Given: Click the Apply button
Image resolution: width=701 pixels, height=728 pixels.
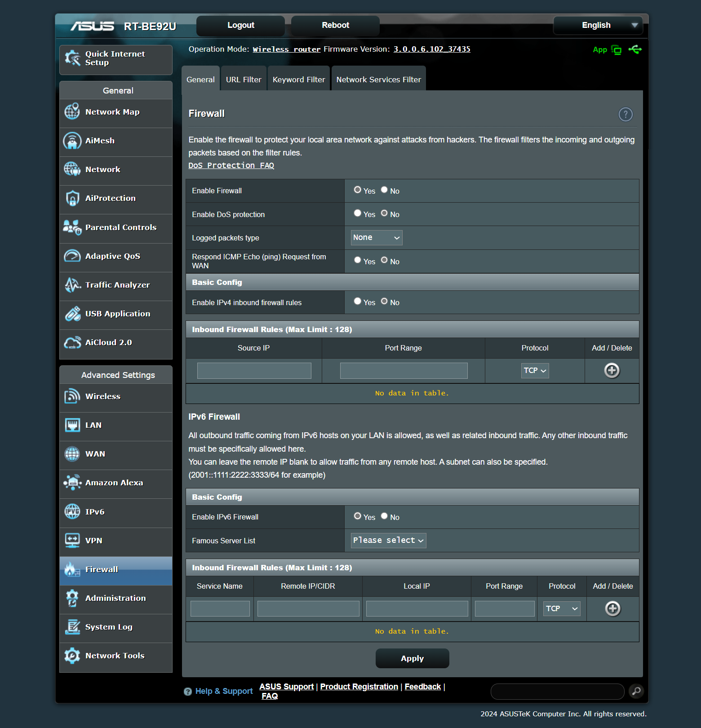Looking at the screenshot, I should tap(413, 658).
